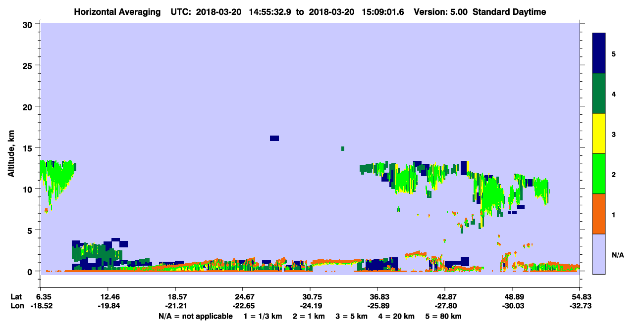This screenshot has width=644, height=330.
Task: Click legend text '2 = 1 km'
Action: (309, 316)
